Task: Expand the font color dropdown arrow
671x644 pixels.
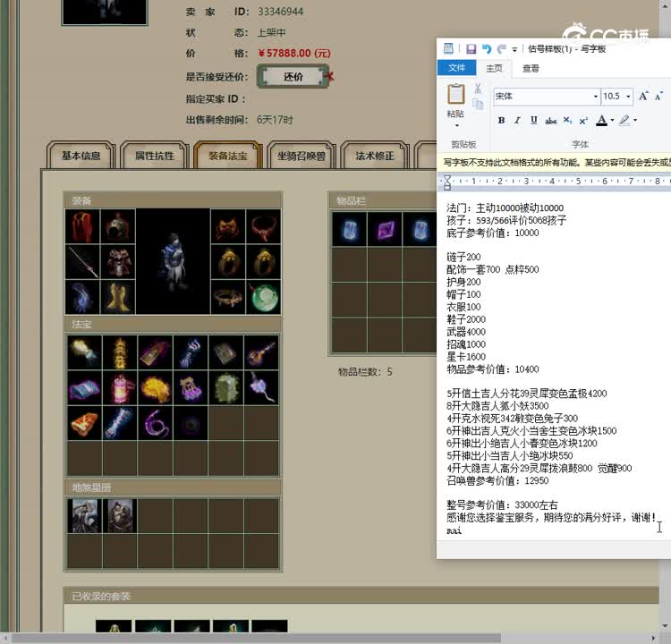Action: pos(612,121)
